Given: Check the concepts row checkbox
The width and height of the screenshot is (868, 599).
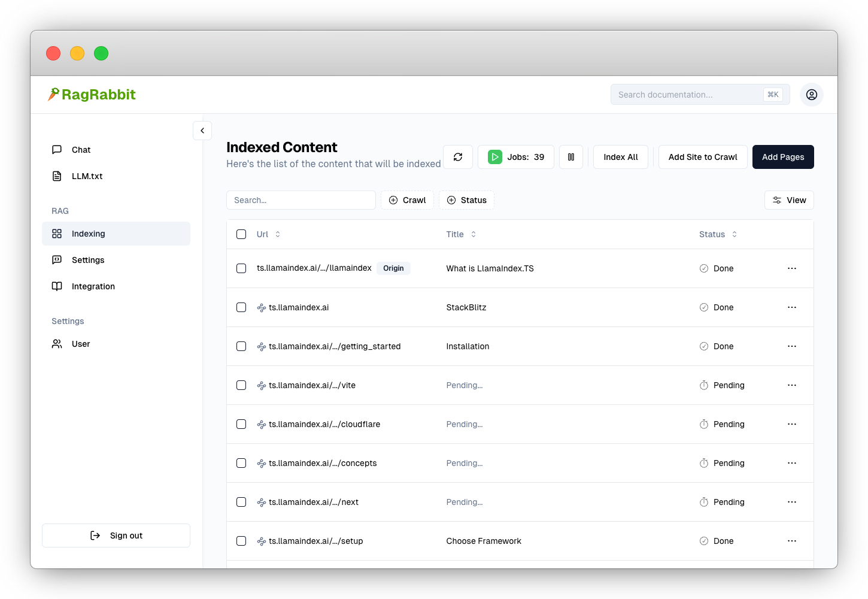Looking at the screenshot, I should 241,463.
